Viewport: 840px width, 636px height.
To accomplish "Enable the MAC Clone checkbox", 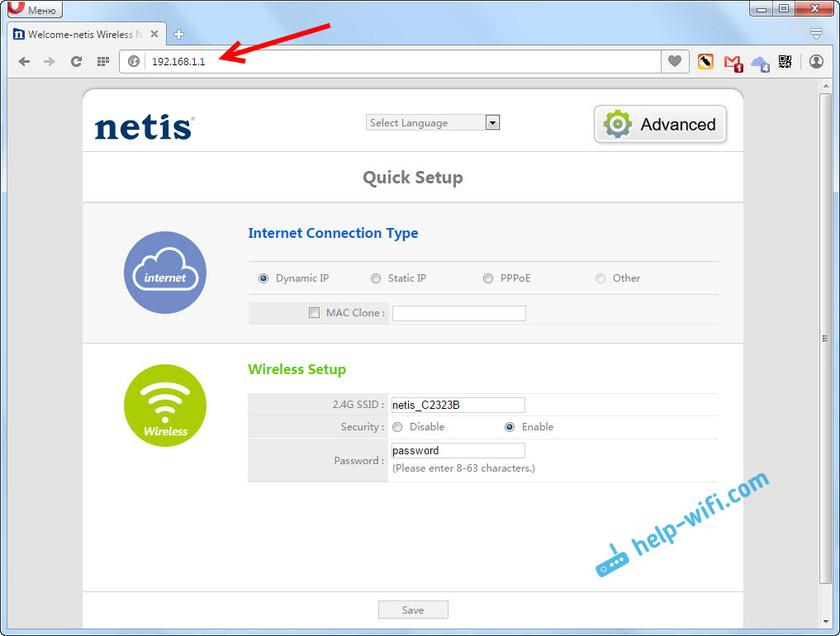I will pos(314,312).
